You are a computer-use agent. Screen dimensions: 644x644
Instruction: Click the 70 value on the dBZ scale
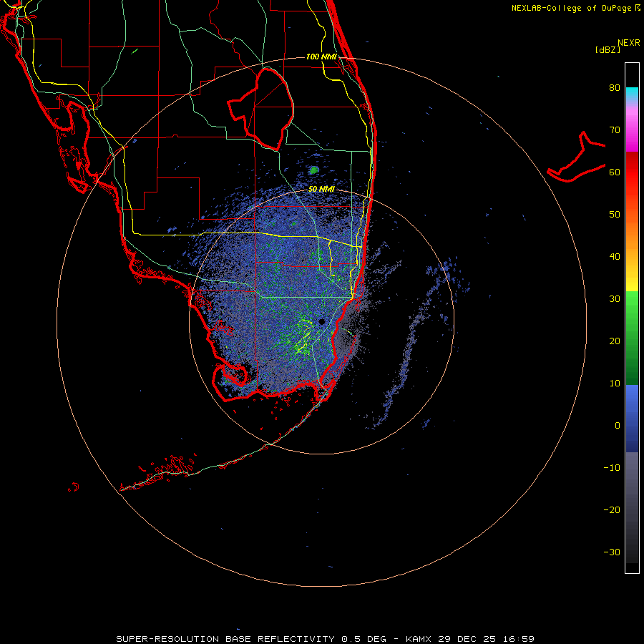615,130
